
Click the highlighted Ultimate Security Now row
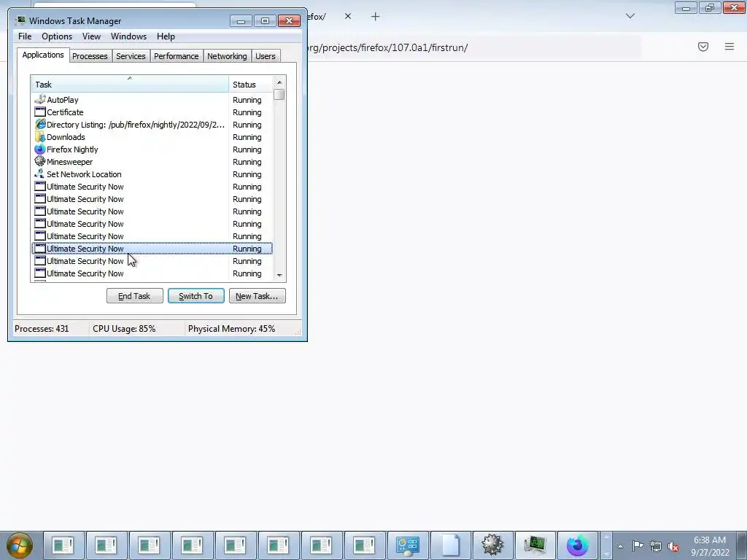(x=152, y=249)
